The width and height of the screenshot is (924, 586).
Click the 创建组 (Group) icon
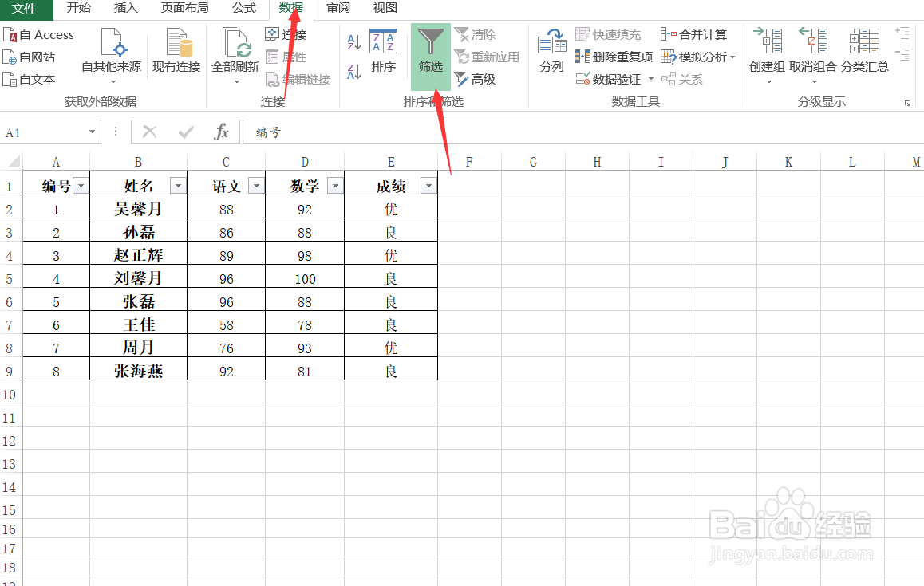coord(766,48)
